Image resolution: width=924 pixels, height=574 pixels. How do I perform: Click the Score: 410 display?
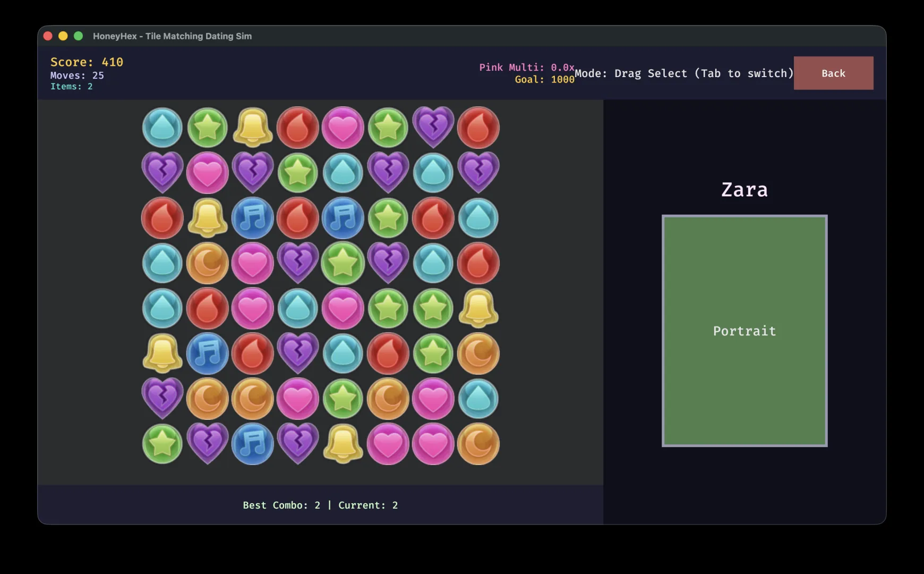click(87, 62)
